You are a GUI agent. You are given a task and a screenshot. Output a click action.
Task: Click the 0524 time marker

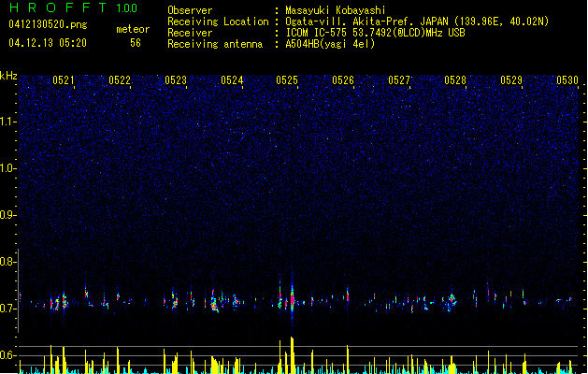pyautogui.click(x=232, y=80)
